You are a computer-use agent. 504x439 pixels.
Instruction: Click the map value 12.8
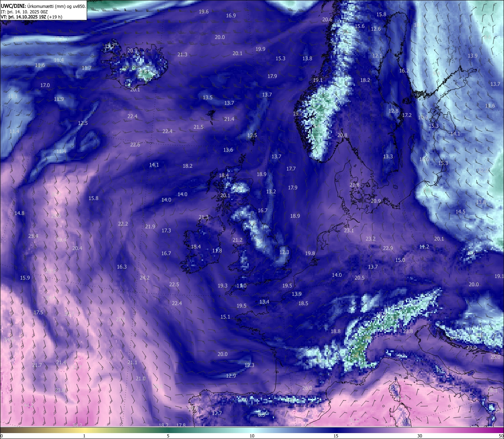[393, 111]
